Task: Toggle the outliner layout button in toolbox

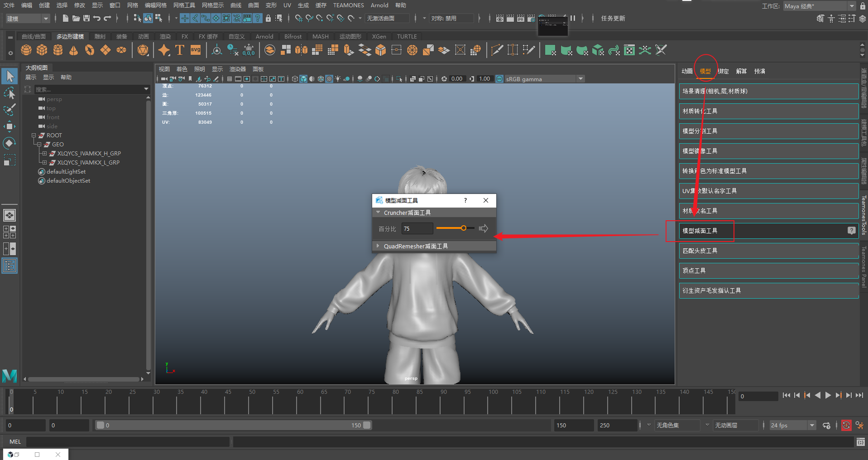Action: [10, 266]
